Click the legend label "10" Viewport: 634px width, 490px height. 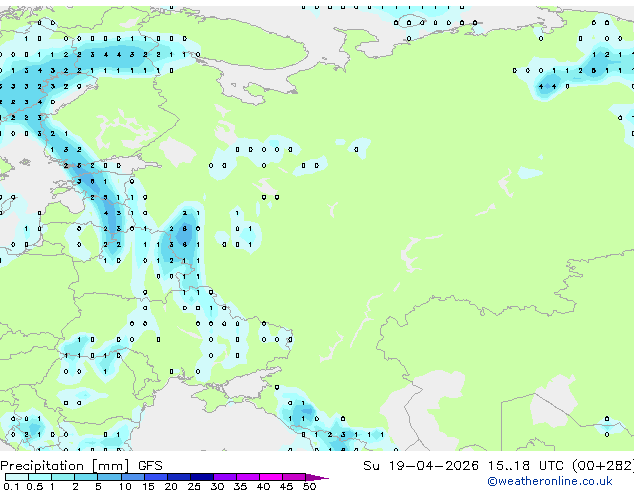[125, 486]
